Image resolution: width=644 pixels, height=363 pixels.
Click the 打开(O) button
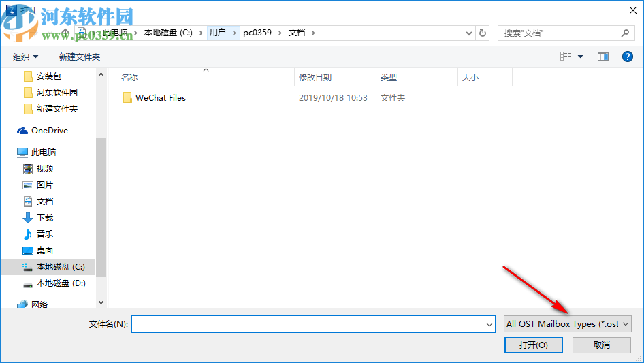point(534,345)
